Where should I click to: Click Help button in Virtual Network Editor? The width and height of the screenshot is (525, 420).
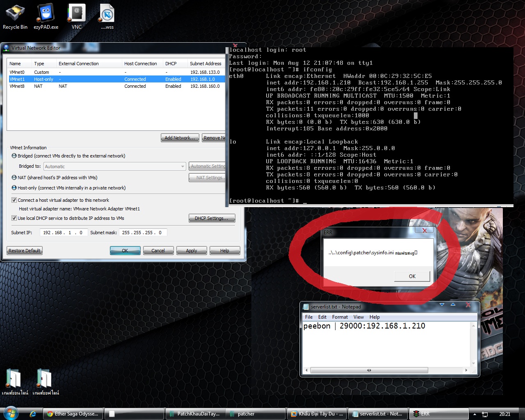(x=225, y=251)
